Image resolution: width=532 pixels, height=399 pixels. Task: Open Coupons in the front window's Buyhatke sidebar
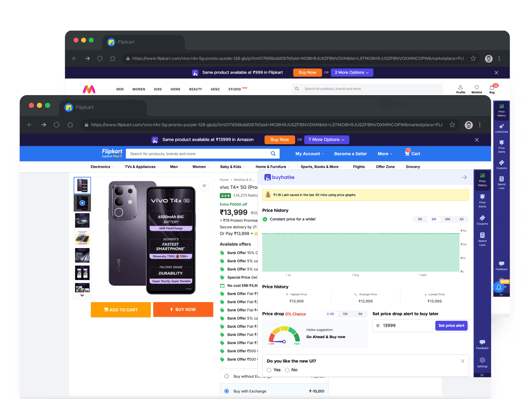click(482, 220)
